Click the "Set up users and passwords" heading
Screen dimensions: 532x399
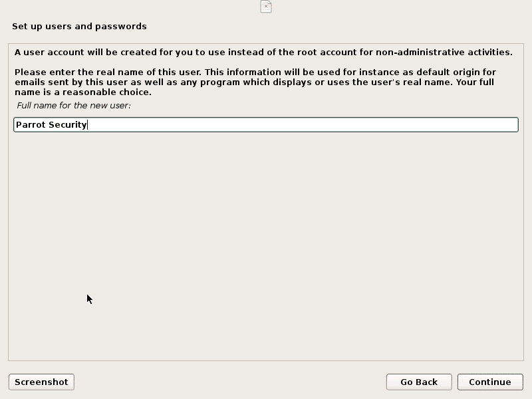tap(79, 27)
